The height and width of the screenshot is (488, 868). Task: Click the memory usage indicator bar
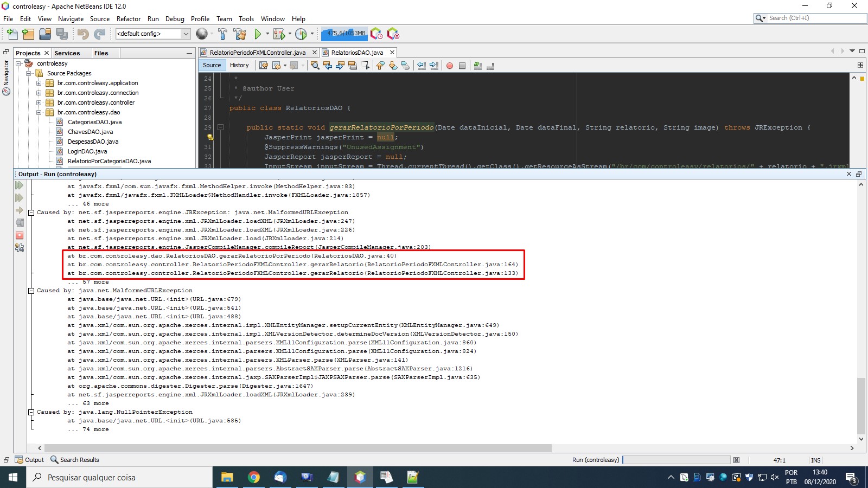pos(345,34)
